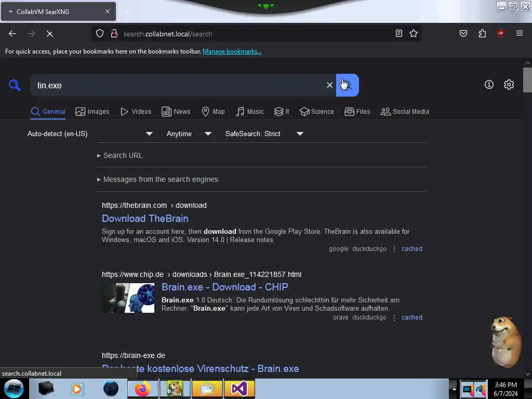This screenshot has height=399, width=532.
Task: Go back with the browser back arrow
Action: click(12, 34)
